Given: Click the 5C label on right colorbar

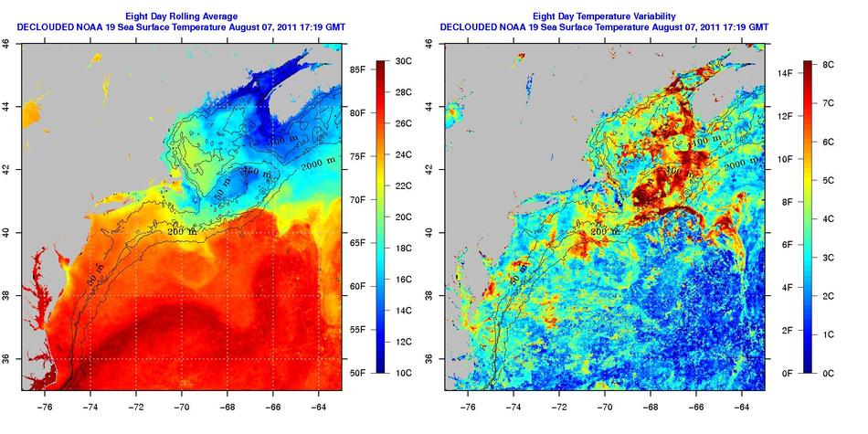Looking at the screenshot, I should pyautogui.click(x=829, y=181).
